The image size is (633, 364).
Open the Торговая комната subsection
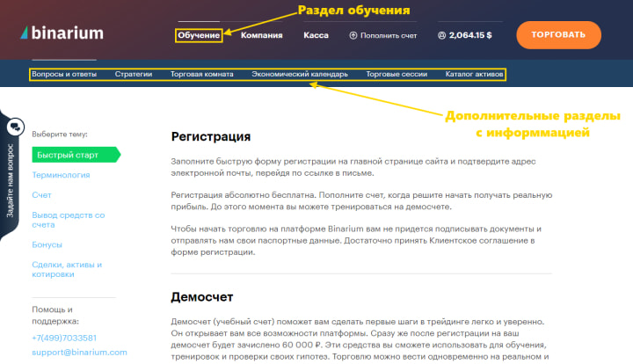202,74
